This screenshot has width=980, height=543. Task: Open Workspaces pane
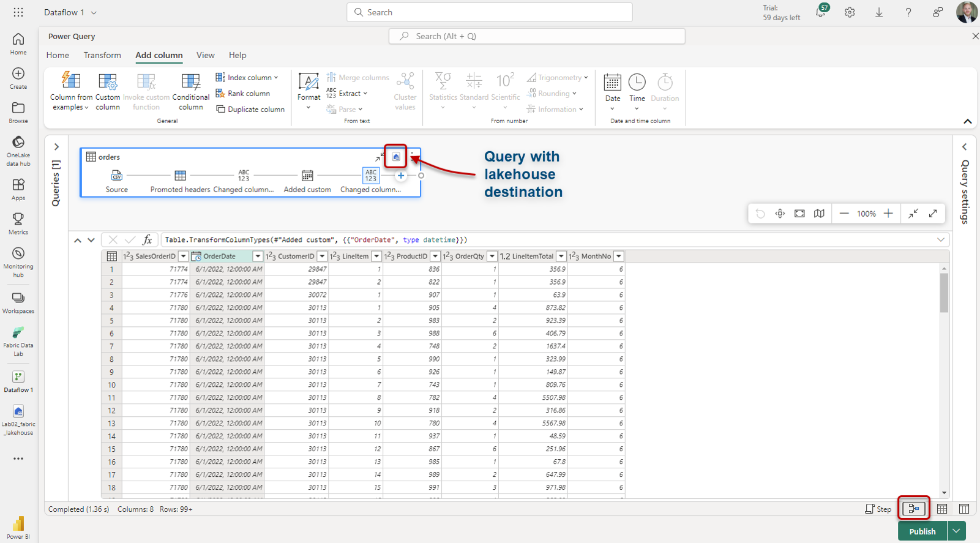[18, 303]
